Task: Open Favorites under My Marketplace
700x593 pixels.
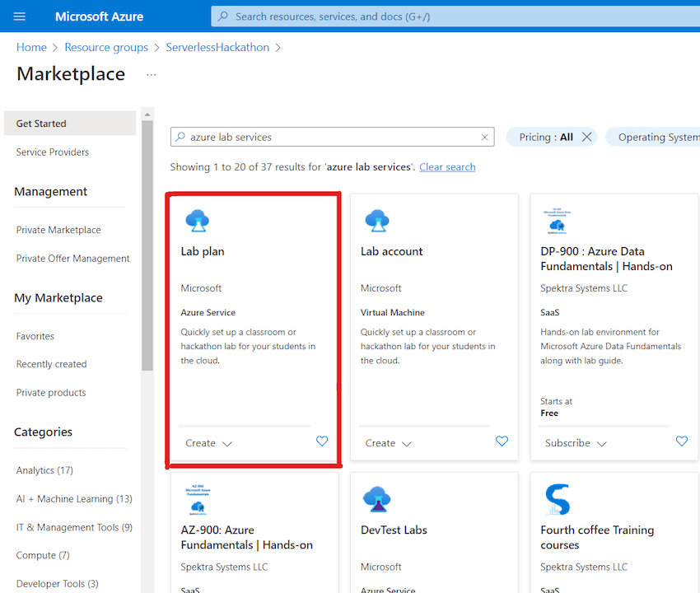Action: click(35, 335)
